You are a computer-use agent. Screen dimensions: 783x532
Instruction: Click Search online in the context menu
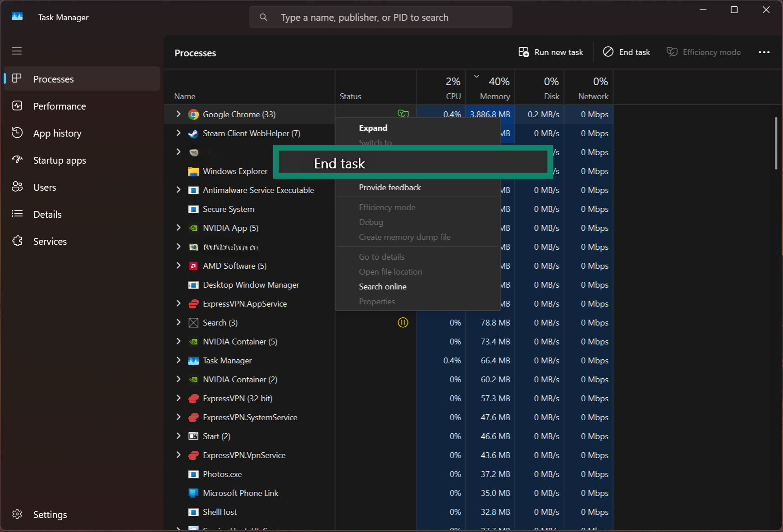pos(382,286)
